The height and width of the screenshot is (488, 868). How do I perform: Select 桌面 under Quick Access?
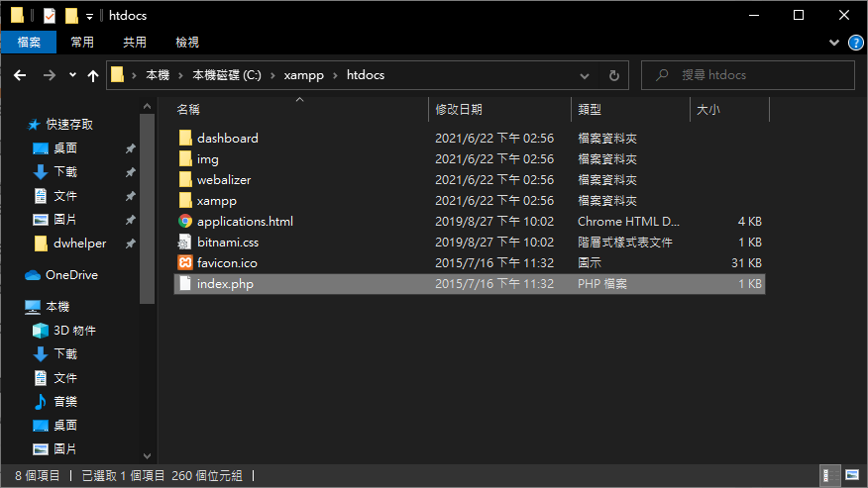click(x=65, y=148)
